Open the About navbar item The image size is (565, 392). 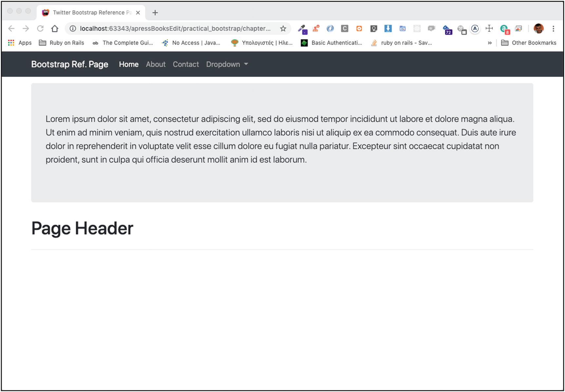(156, 64)
